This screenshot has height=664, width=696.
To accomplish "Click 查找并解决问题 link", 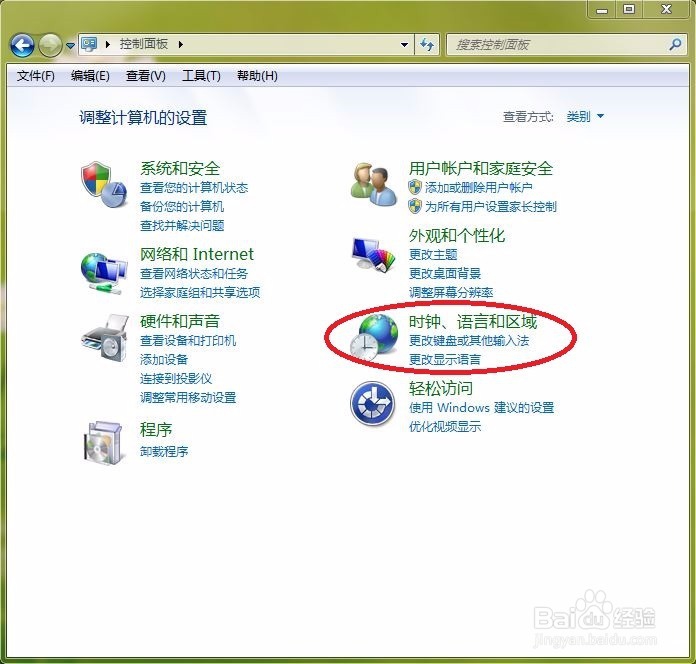I will (x=182, y=225).
